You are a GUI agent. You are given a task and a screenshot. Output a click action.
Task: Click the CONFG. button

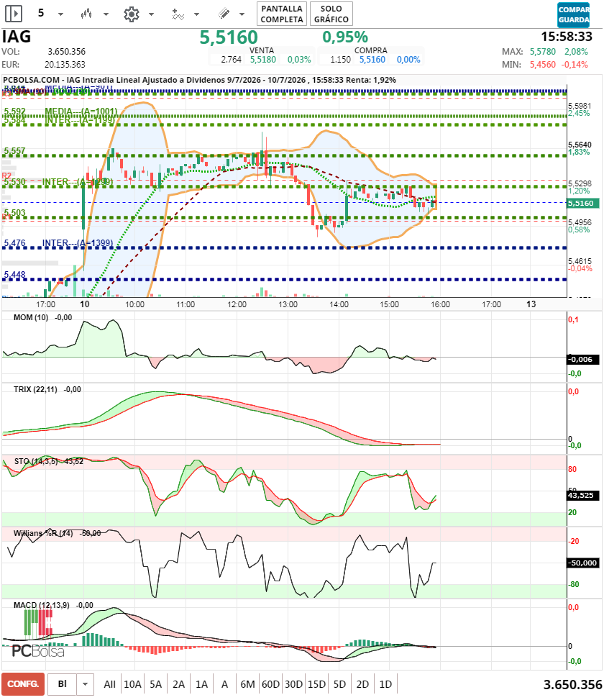(23, 684)
